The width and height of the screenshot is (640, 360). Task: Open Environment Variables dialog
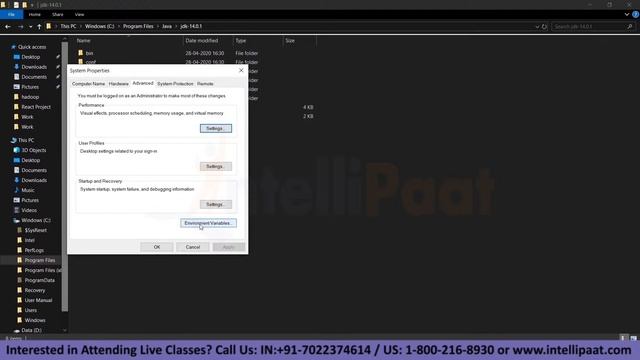coord(208,223)
